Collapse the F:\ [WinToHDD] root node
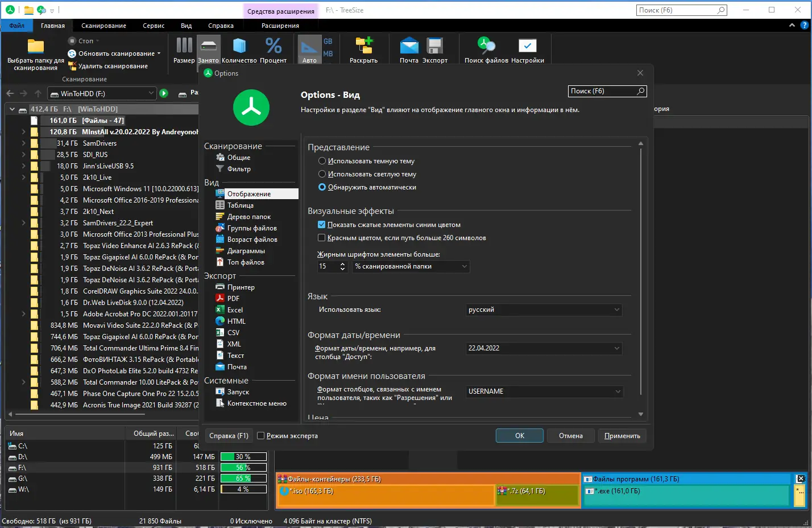This screenshot has height=528, width=812. click(x=12, y=109)
